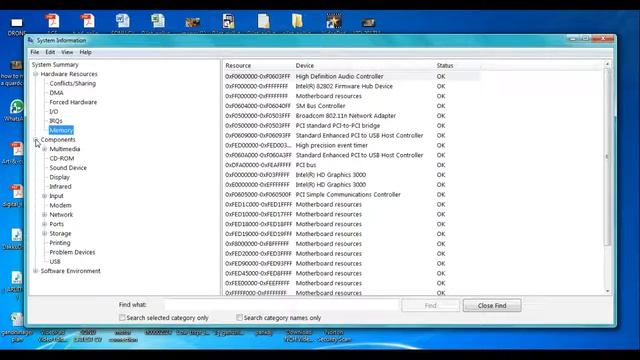Select the Memory category

point(61,130)
